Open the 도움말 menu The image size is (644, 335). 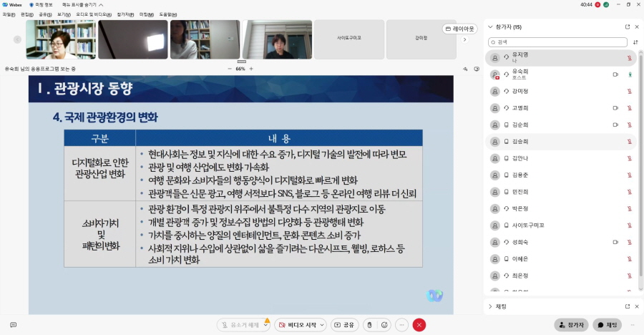pos(168,14)
